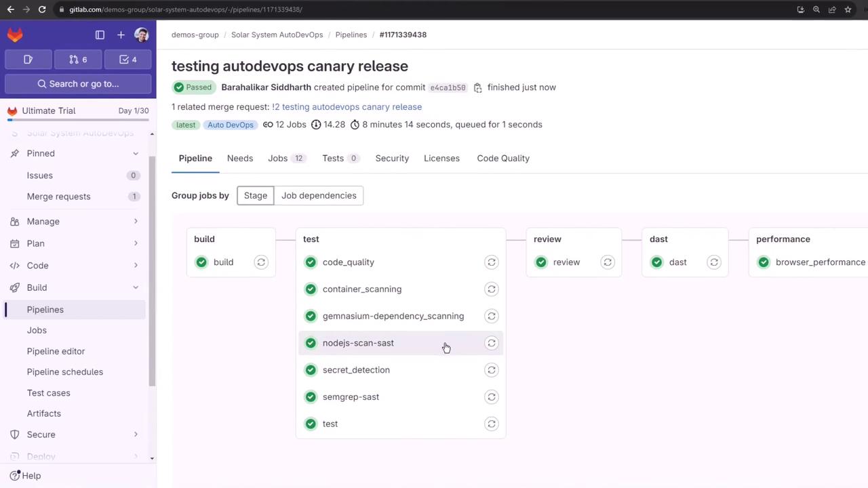The width and height of the screenshot is (868, 488).
Task: Collapse the Build sidebar section
Action: 136,287
